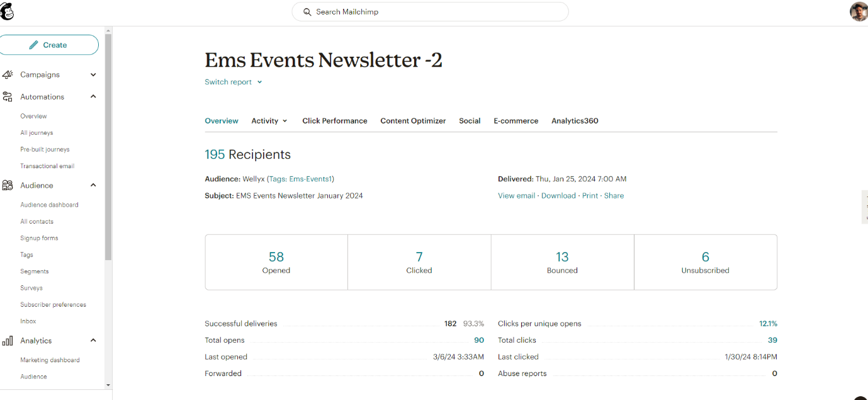The width and height of the screenshot is (868, 400).
Task: Open All journeys in sidebar
Action: 37,133
